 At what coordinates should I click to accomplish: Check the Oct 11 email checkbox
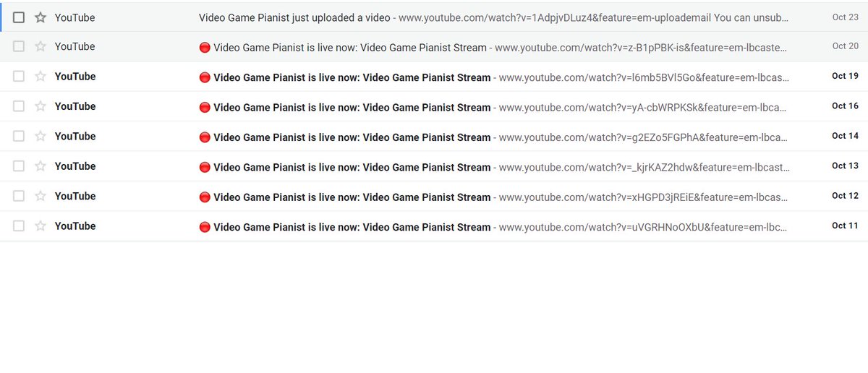pyautogui.click(x=19, y=226)
